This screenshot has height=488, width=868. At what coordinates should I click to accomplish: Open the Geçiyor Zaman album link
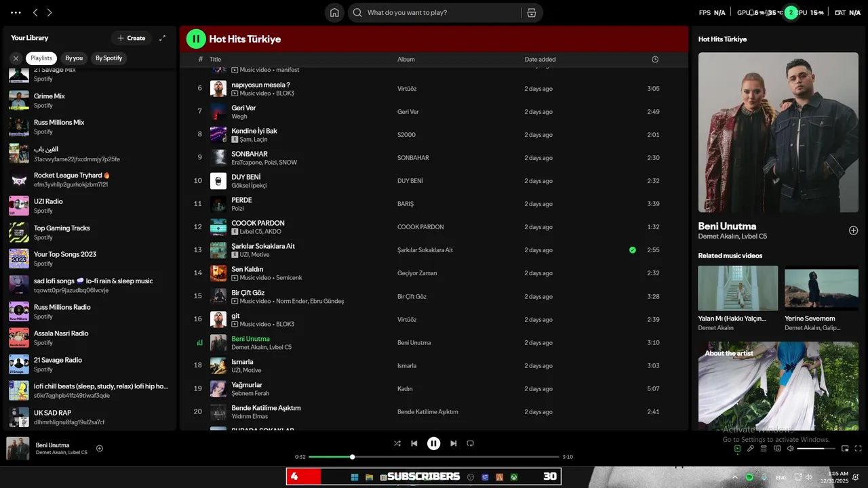[x=417, y=273]
